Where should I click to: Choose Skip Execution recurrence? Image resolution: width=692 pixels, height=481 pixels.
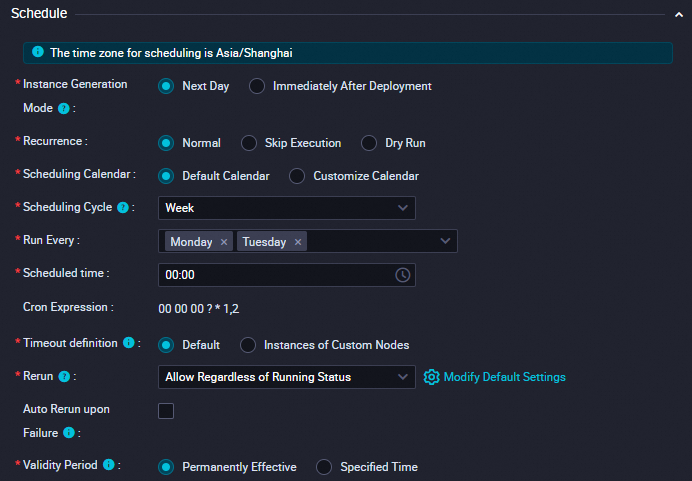(x=249, y=143)
